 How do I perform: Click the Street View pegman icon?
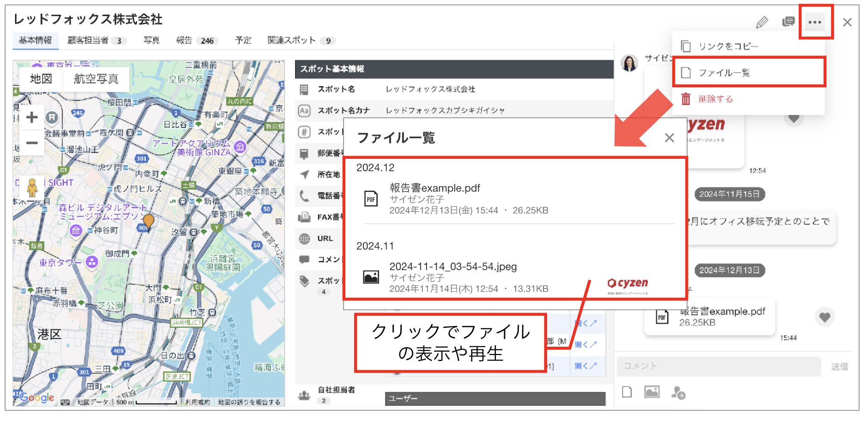click(x=32, y=187)
